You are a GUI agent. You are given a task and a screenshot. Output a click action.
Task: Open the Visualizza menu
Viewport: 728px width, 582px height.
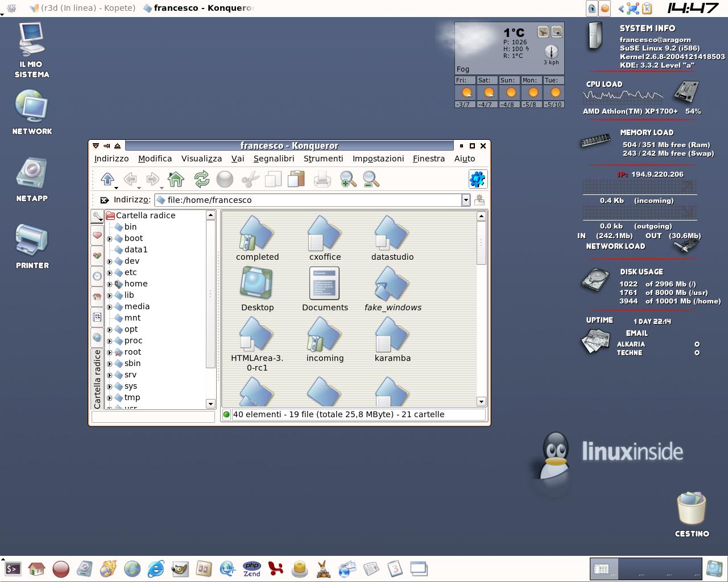201,159
